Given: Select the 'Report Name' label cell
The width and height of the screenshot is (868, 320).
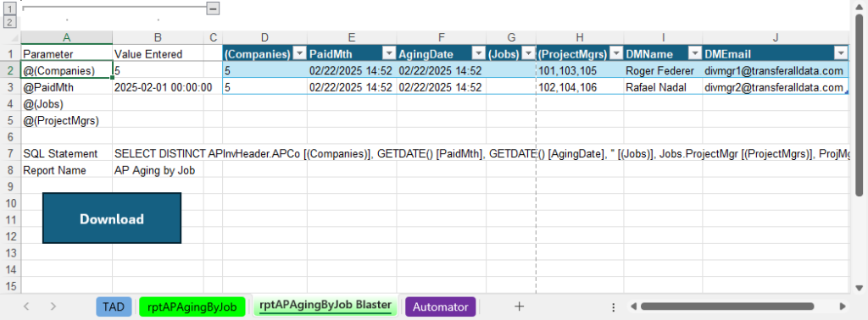Looking at the screenshot, I should (x=66, y=170).
